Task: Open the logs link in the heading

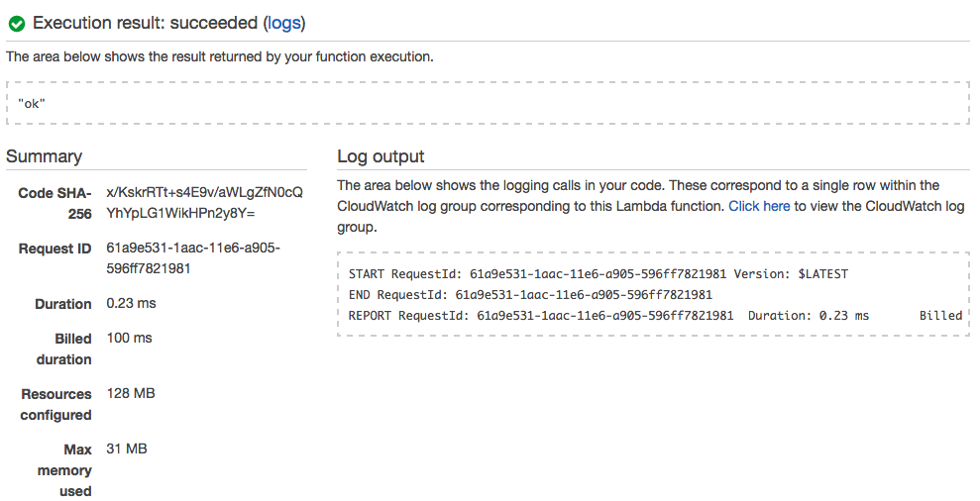Action: tap(284, 23)
